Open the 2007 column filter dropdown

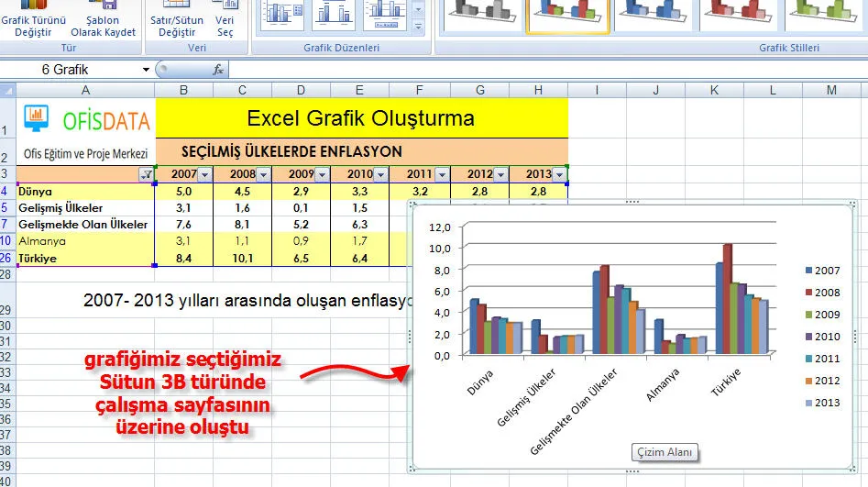pyautogui.click(x=204, y=174)
